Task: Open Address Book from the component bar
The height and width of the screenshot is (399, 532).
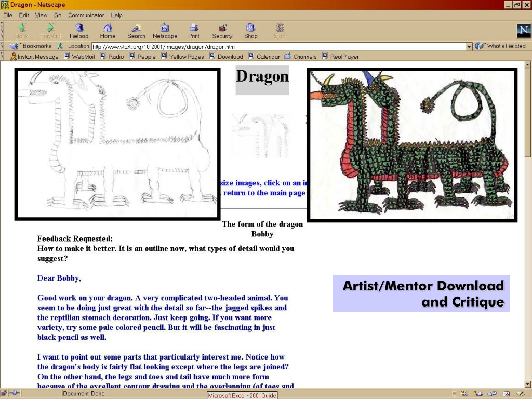Action: tap(506, 394)
